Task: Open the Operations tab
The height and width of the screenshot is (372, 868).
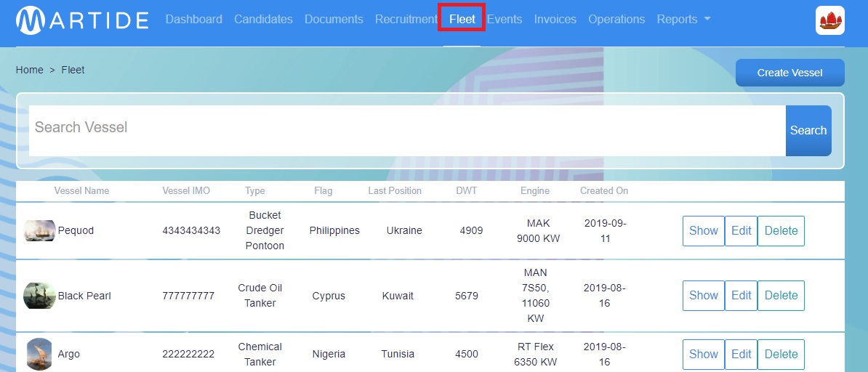Action: 616,20
